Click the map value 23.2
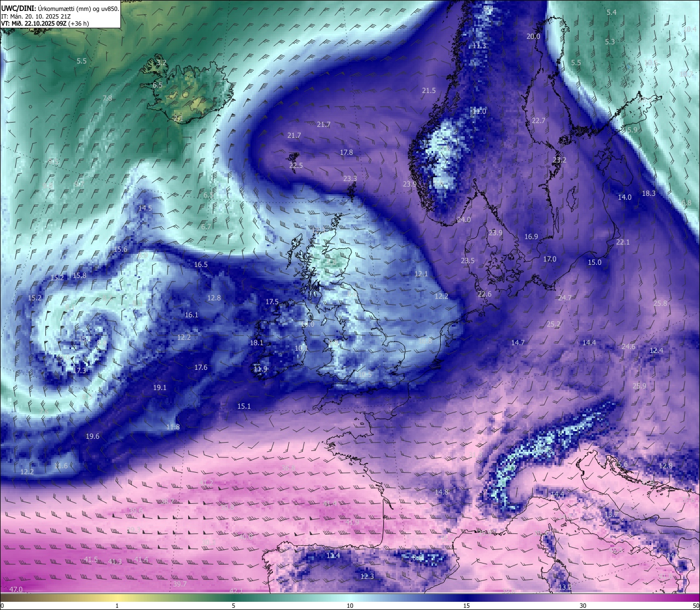The width and height of the screenshot is (700, 610). tap(559, 160)
